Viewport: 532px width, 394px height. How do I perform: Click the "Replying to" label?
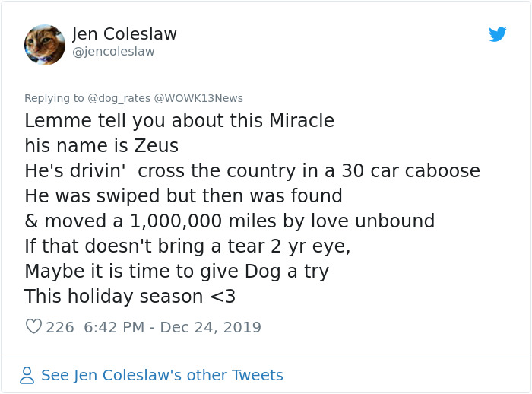[x=54, y=98]
